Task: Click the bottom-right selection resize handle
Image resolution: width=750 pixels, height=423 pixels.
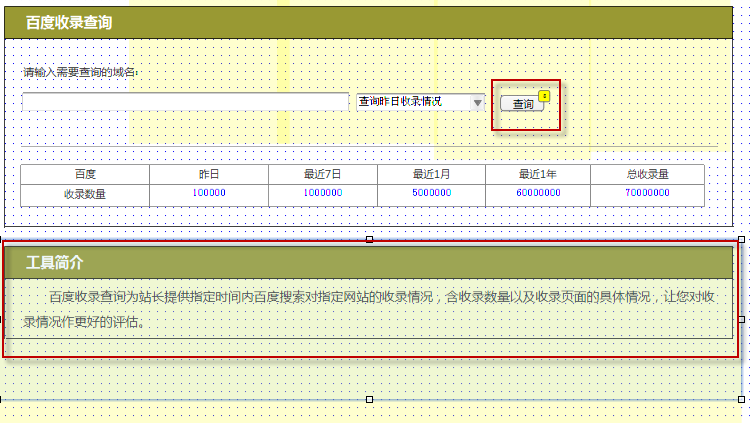Action: [741, 399]
